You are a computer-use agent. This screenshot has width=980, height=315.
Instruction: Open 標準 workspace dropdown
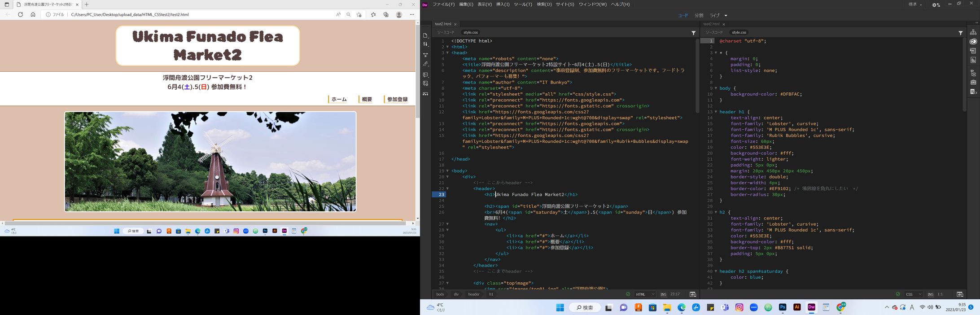pos(915,4)
